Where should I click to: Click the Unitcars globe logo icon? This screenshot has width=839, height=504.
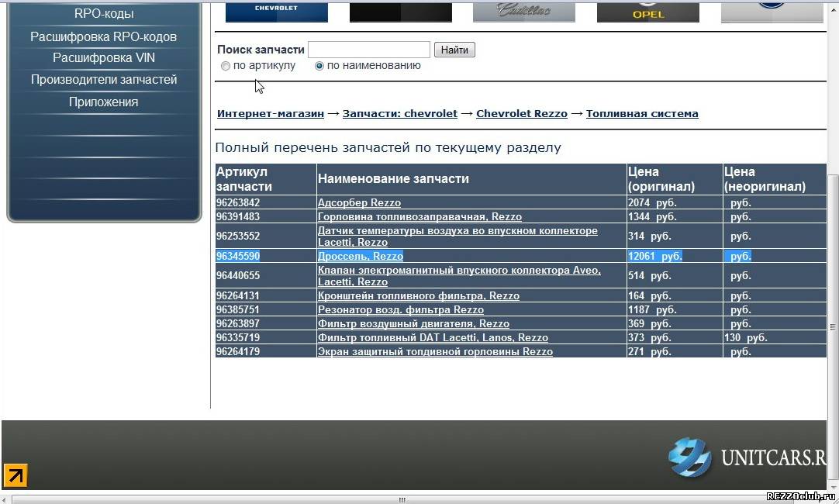tap(690, 457)
